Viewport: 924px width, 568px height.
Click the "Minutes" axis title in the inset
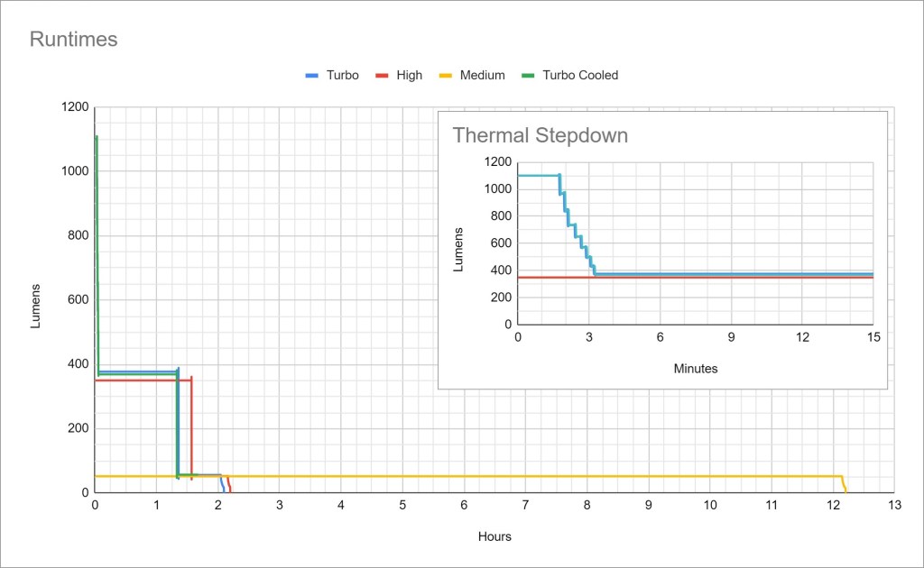[695, 369]
